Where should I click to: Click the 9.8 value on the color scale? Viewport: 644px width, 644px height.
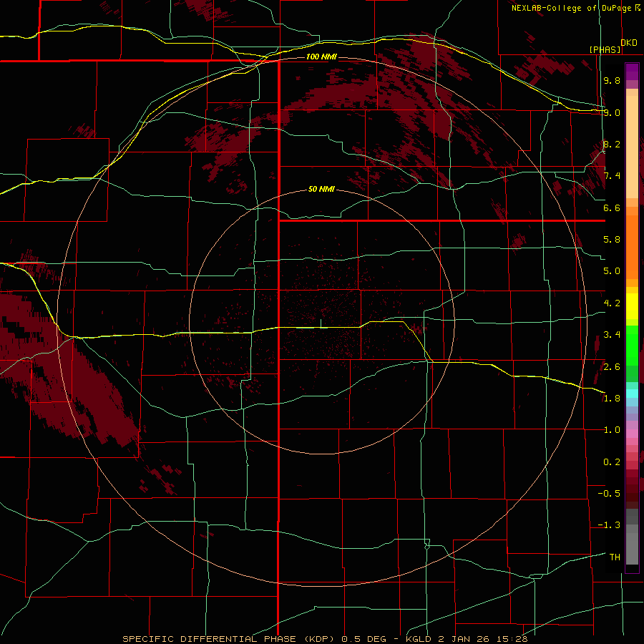click(612, 80)
